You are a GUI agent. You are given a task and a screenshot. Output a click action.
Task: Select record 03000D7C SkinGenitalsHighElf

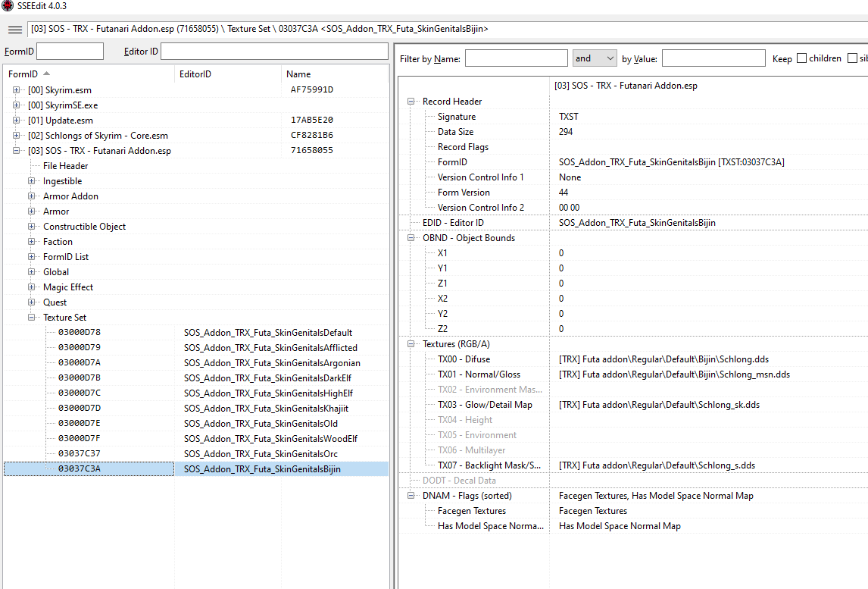pos(196,393)
